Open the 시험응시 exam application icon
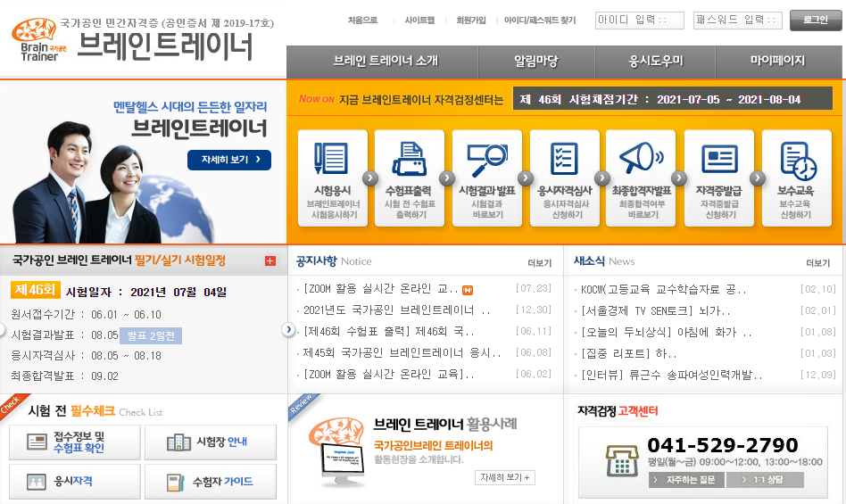Viewport: 846px width, 504px height. coord(331,159)
